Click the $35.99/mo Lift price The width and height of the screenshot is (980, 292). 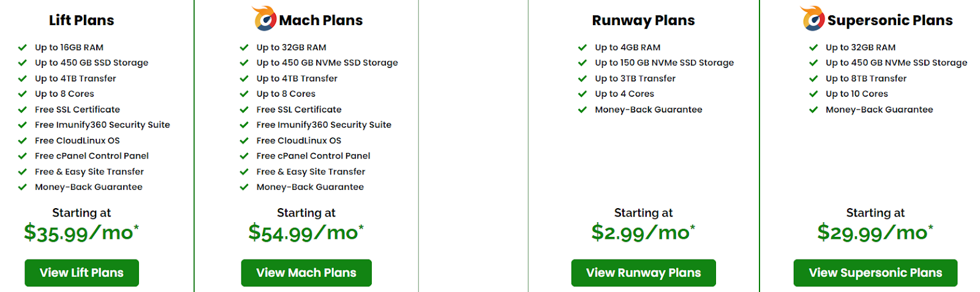click(81, 233)
